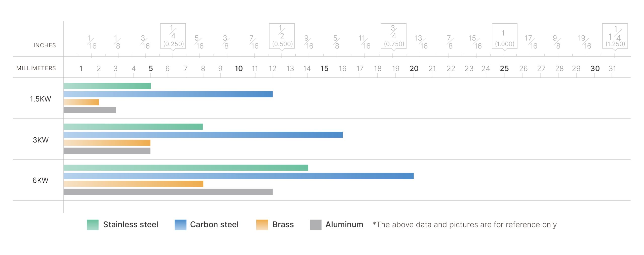Select the 1.5KW row label
The height and width of the screenshot is (255, 644).
[x=41, y=99]
